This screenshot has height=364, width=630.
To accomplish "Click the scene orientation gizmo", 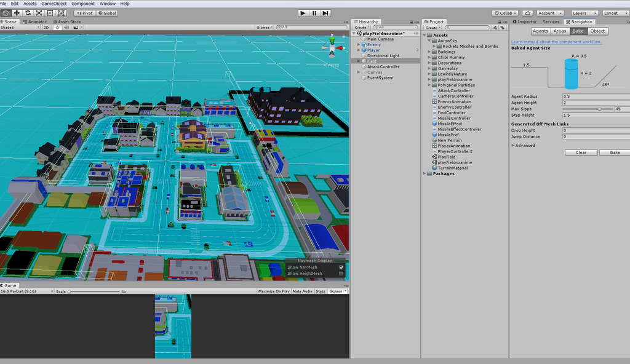I will tap(332, 47).
